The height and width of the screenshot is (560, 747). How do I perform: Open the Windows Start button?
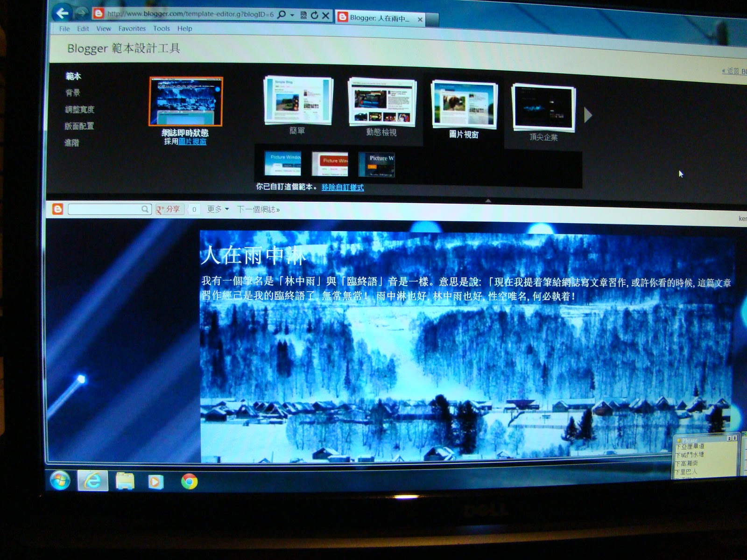point(60,480)
